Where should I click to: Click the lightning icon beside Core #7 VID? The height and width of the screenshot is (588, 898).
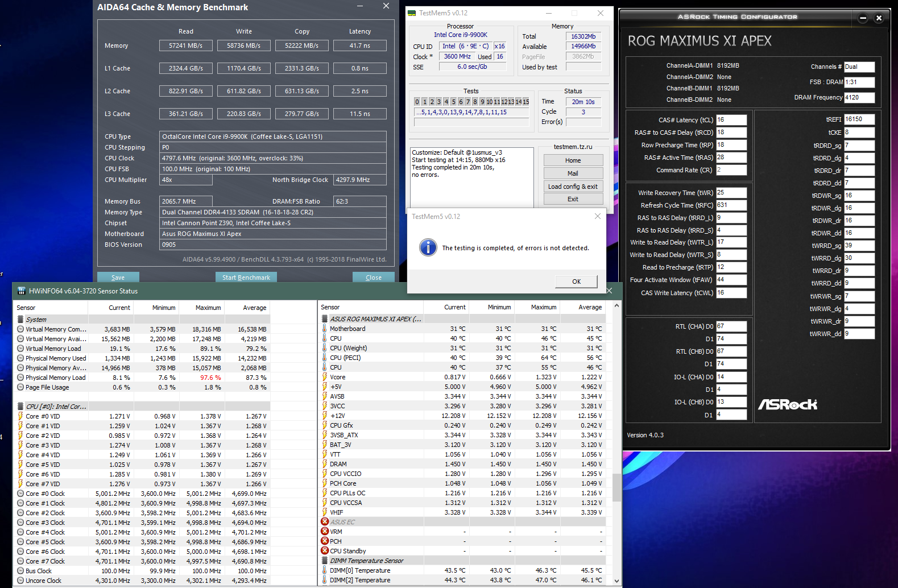click(x=20, y=484)
